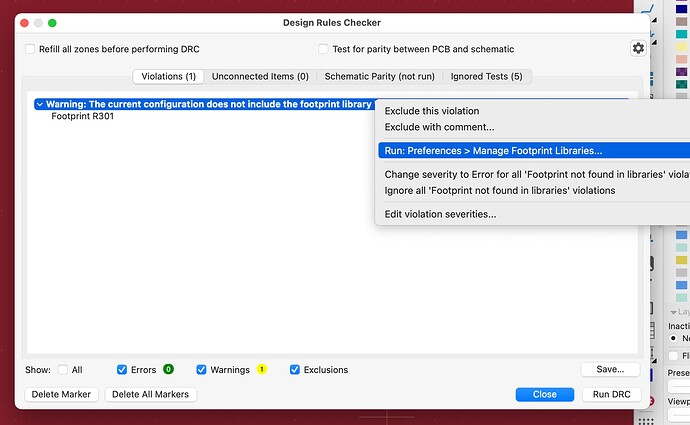Viewport: 690px width, 425px height.
Task: Enable test for parity between PCB and schematic
Action: click(323, 48)
